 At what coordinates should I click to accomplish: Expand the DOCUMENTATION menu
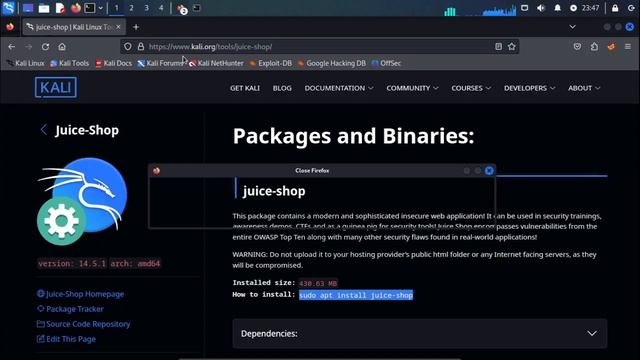[x=339, y=88]
